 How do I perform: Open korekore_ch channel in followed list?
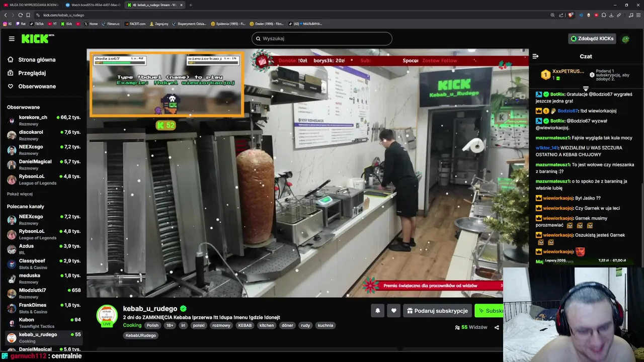pyautogui.click(x=43, y=121)
